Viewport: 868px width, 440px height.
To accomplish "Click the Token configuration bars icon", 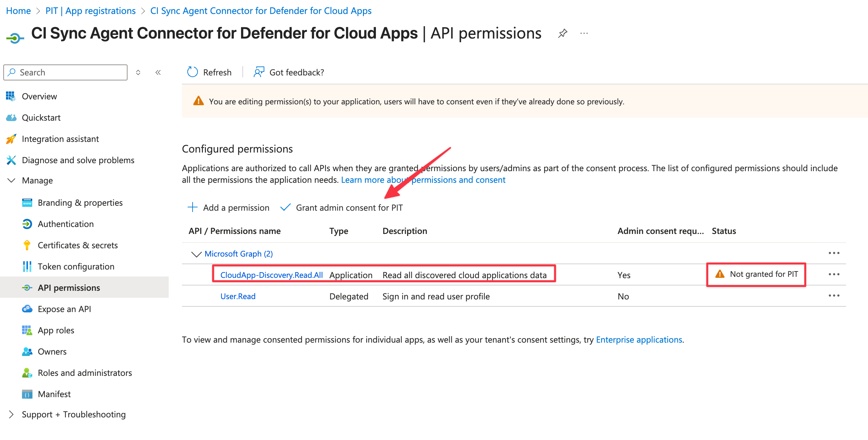I will 27,267.
